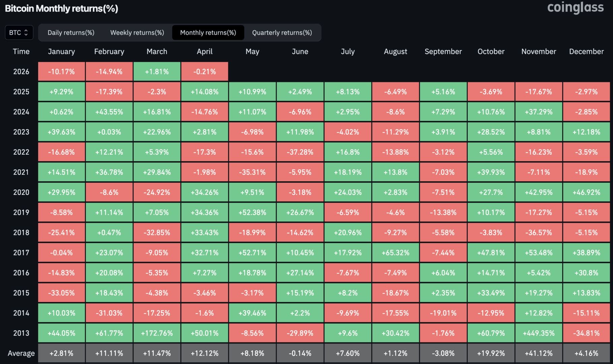Click June 2022 cell showing -37.28%
The image size is (613, 364).
pyautogui.click(x=300, y=152)
